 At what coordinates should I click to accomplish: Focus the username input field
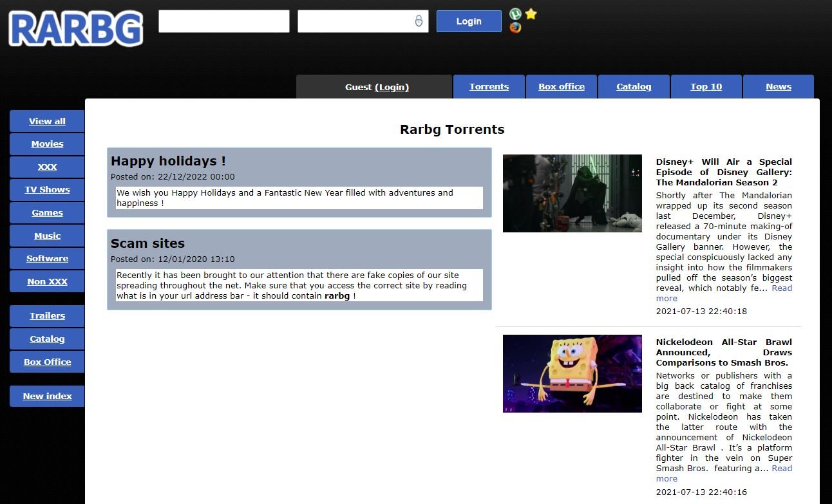[223, 21]
